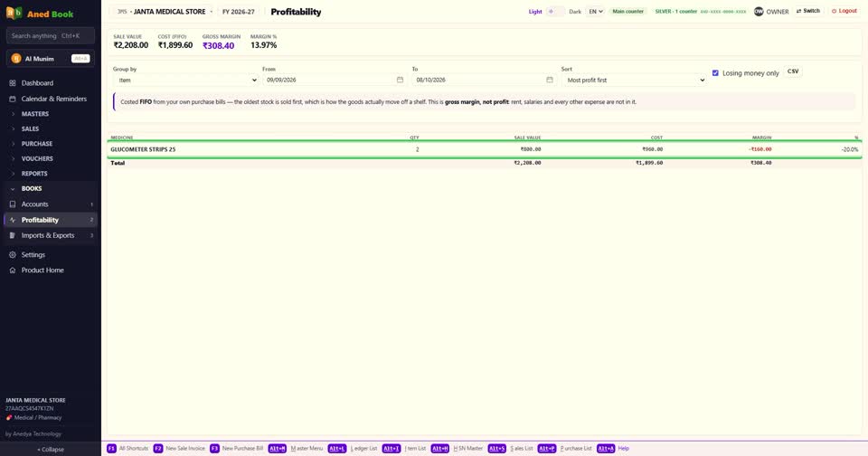The height and width of the screenshot is (456, 868).
Task: Expand the VOUCHERS section
Action: [x=37, y=158]
